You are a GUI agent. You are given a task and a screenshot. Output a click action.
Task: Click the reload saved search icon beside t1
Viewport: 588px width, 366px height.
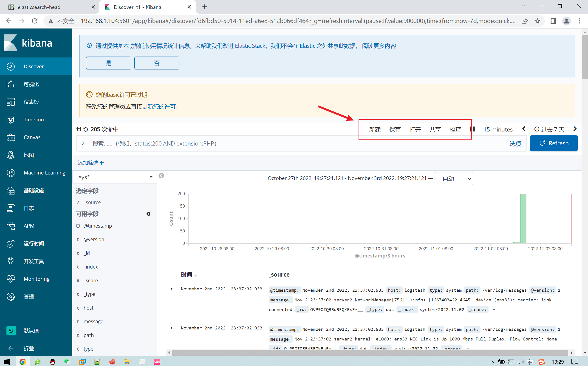pos(86,129)
